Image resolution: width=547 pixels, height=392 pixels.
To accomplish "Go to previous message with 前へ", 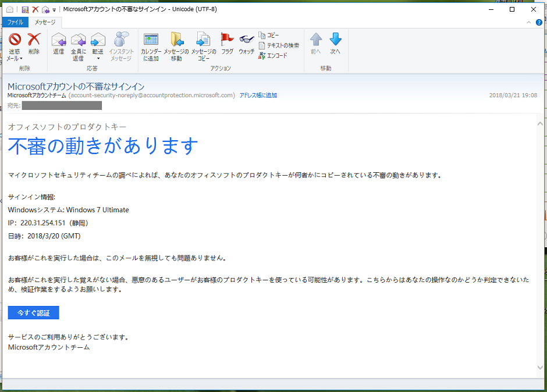I will click(316, 44).
